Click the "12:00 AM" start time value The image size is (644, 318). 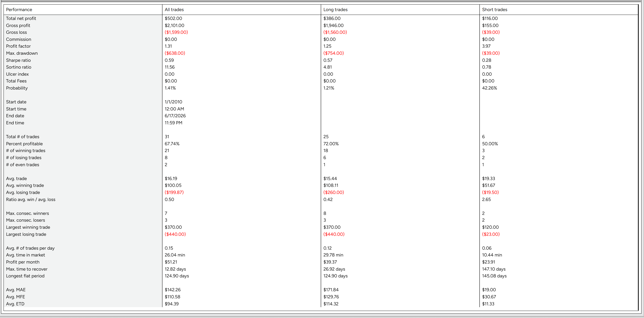click(x=175, y=109)
